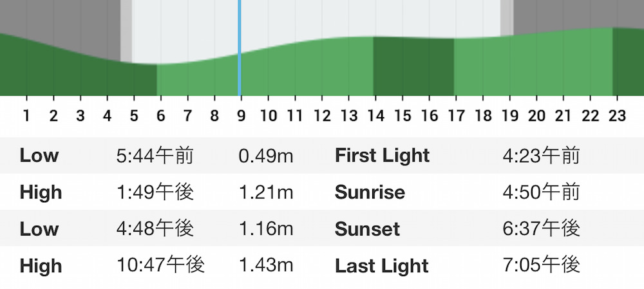This screenshot has height=289, width=644.
Task: Select hour 6 on the tide chart axis
Action: pos(160,116)
